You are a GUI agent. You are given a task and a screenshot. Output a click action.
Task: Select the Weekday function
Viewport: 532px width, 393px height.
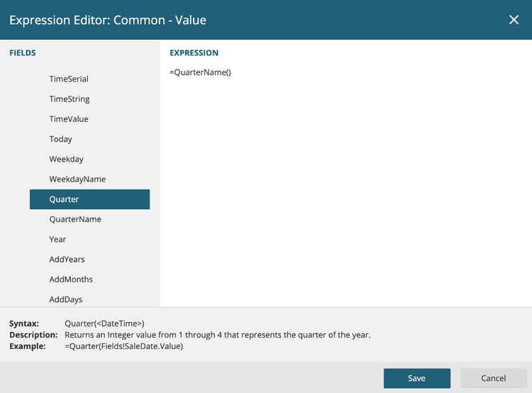89,159
